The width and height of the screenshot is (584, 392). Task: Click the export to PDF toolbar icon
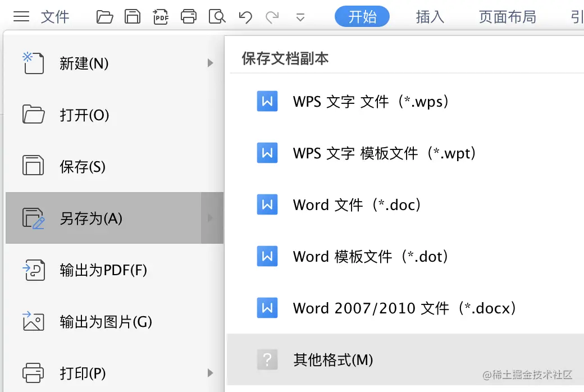(161, 17)
